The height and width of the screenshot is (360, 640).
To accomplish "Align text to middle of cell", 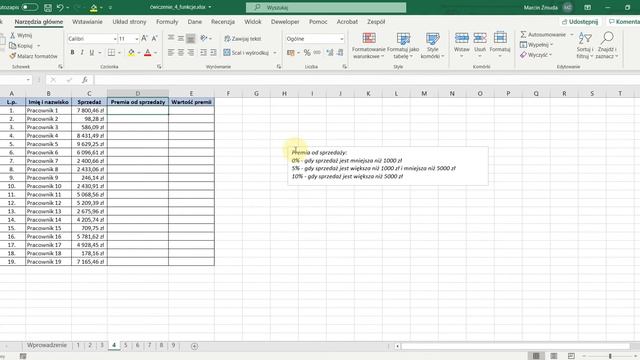I will click(x=180, y=38).
